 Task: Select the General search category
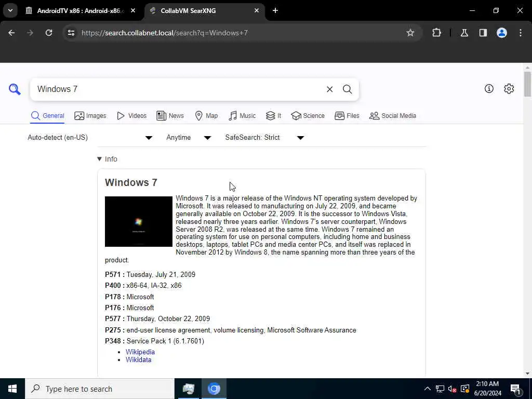pos(47,116)
